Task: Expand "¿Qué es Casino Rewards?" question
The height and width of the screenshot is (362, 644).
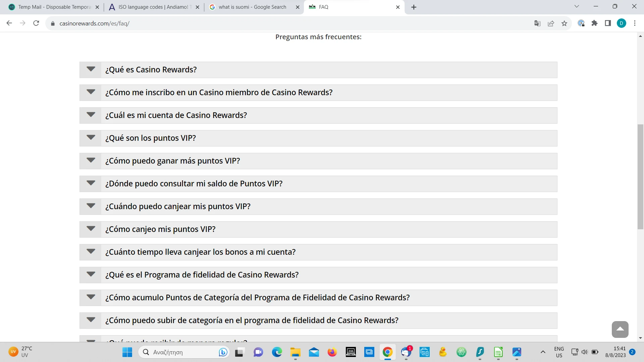Action: pos(318,70)
